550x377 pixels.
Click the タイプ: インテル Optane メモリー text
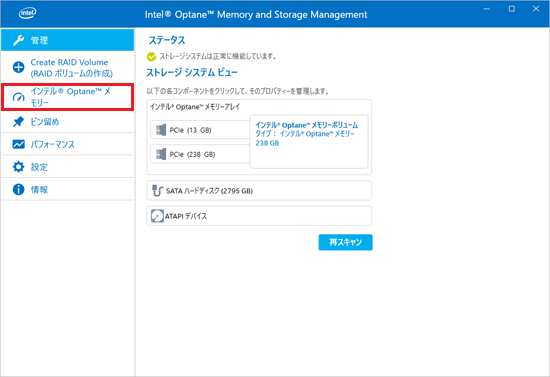pyautogui.click(x=305, y=134)
